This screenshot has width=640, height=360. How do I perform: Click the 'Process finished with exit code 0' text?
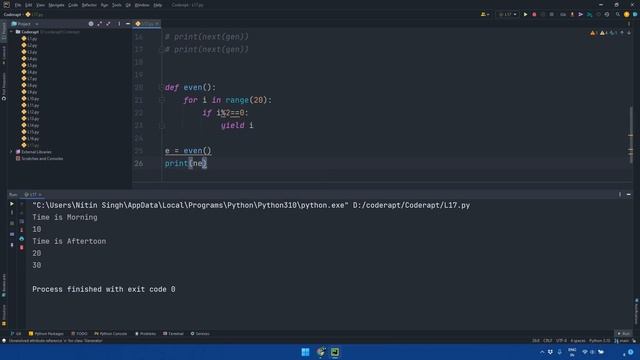coord(104,289)
